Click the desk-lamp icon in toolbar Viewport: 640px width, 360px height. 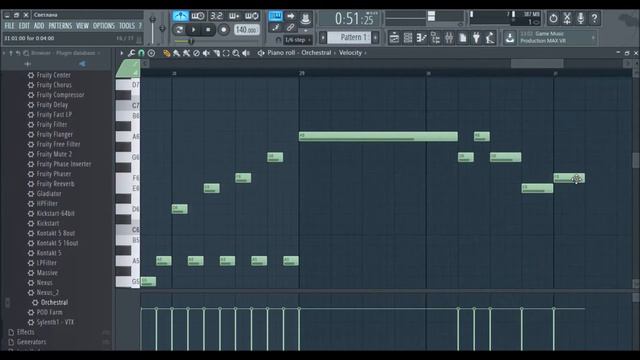point(490,38)
